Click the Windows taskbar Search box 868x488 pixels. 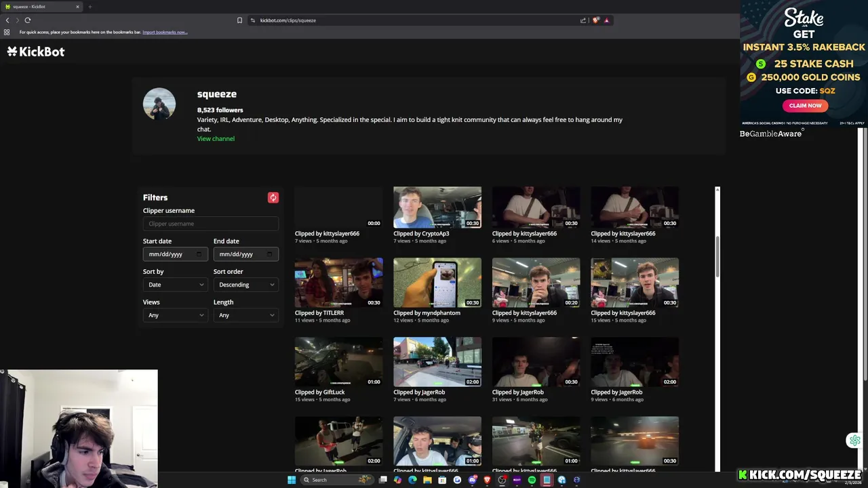tap(338, 480)
